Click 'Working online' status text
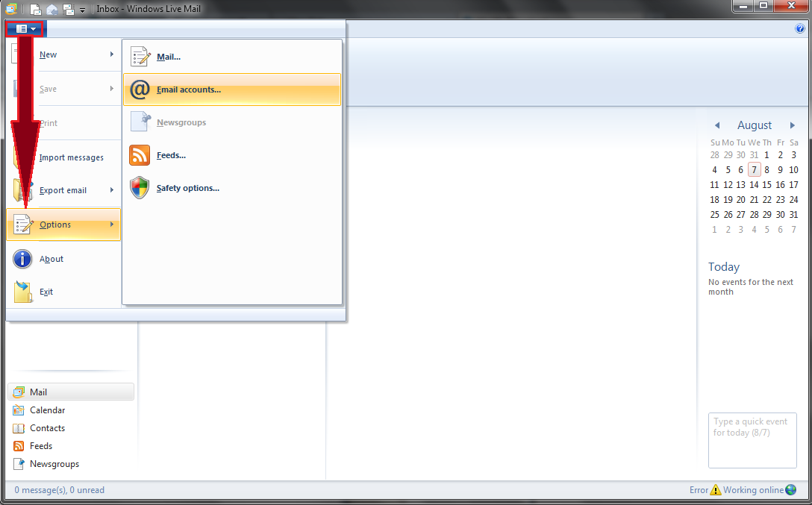Viewport: 812px width, 505px height. pos(754,490)
